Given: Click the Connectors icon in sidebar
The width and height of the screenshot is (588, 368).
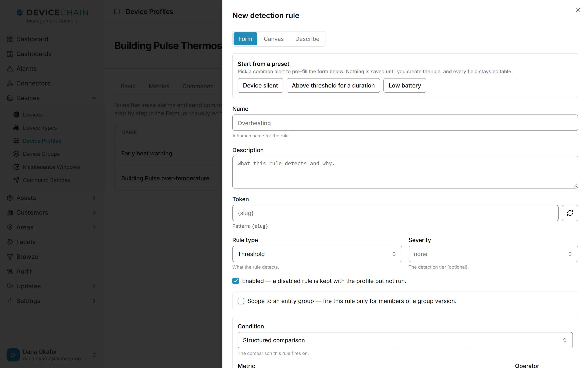Looking at the screenshot, I should click(10, 83).
